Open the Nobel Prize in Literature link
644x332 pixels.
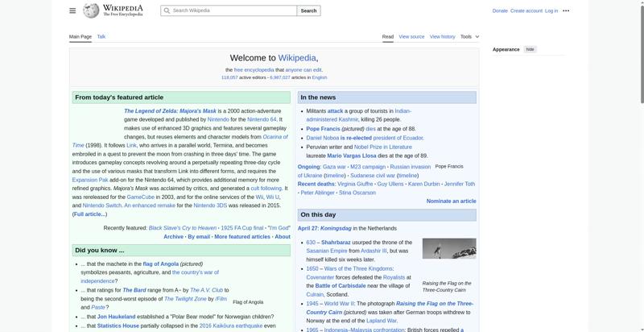click(x=383, y=147)
